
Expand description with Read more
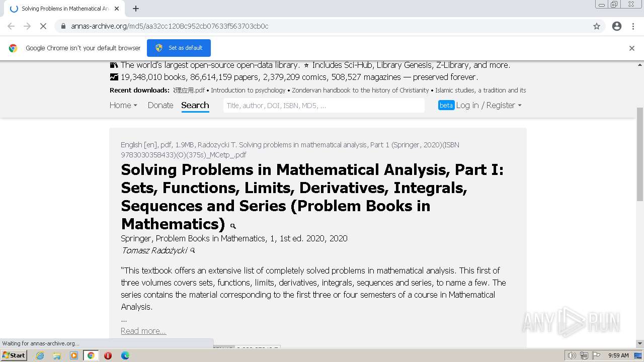click(x=143, y=331)
